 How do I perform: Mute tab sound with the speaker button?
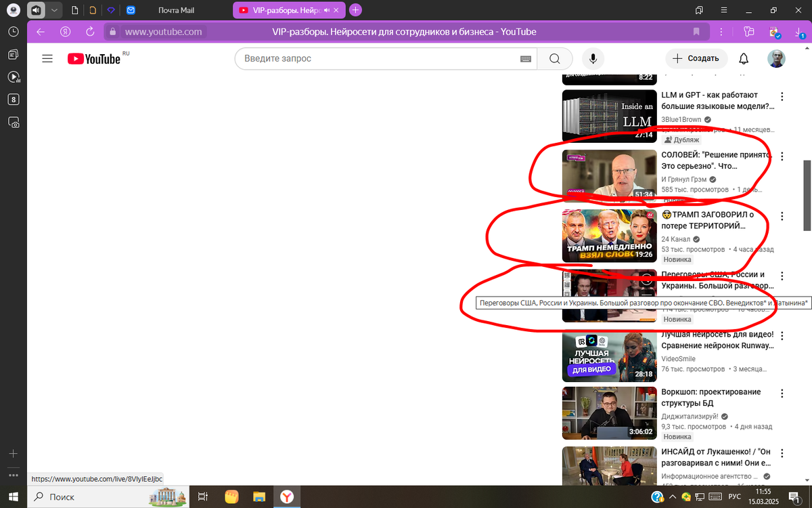[x=36, y=10]
